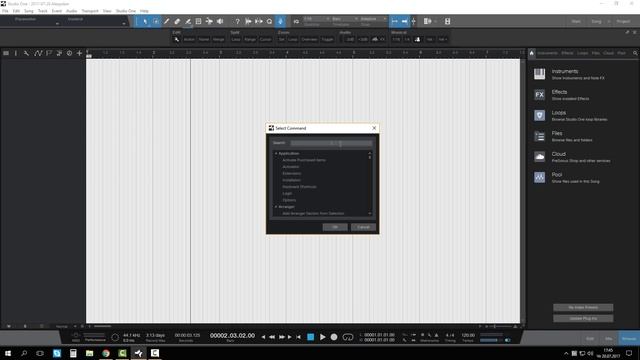Open the track list icon

point(6,53)
